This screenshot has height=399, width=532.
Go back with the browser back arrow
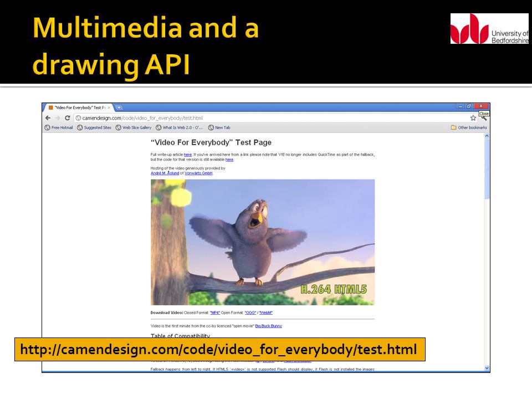(48, 117)
